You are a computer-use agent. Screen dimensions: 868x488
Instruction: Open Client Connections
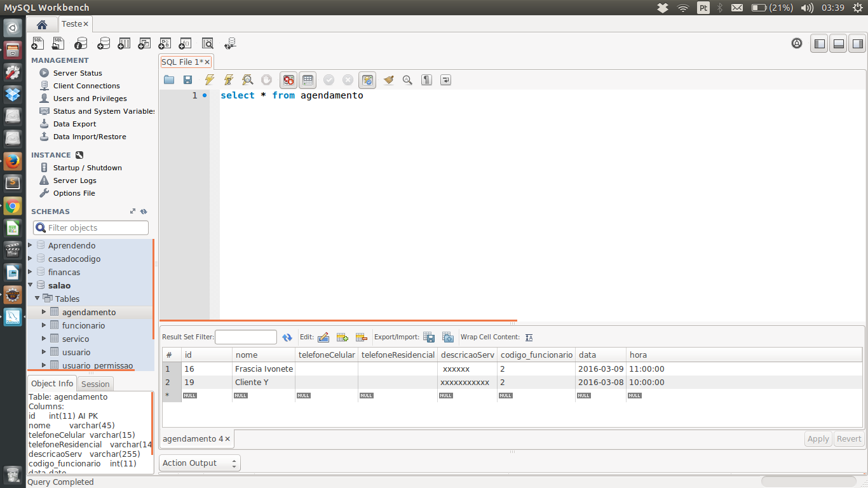pyautogui.click(x=86, y=86)
